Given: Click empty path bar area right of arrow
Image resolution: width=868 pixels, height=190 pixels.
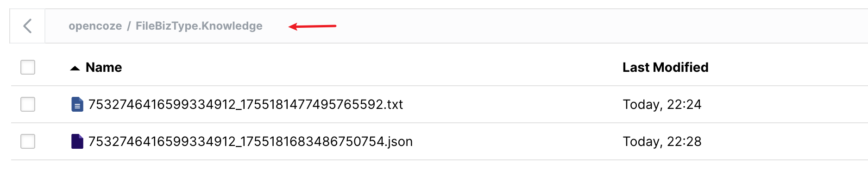Looking at the screenshot, I should (602, 26).
